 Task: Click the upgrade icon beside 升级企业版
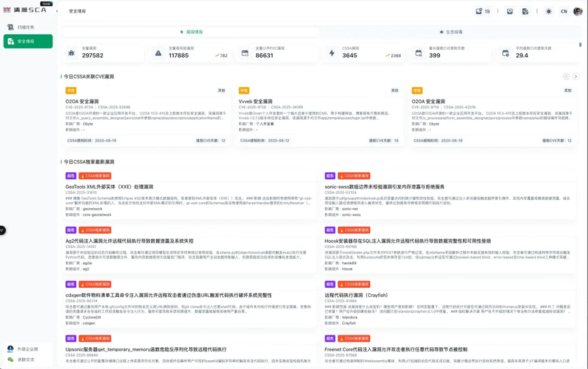[10, 349]
